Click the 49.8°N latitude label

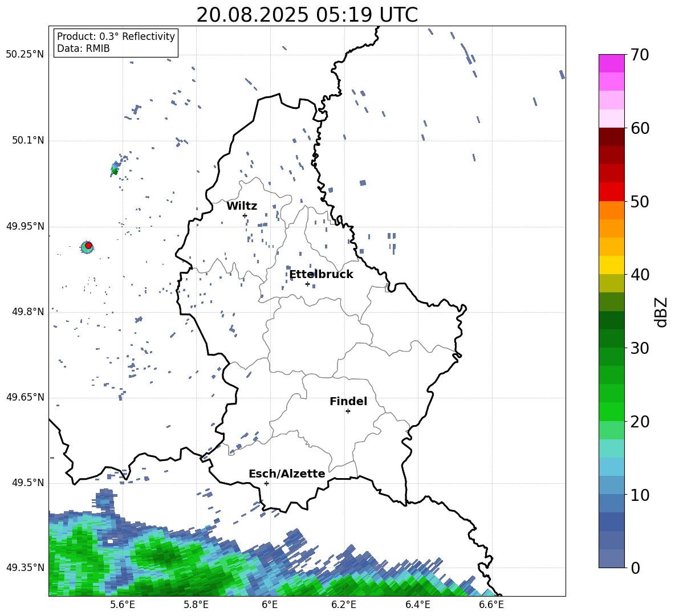tap(28, 312)
